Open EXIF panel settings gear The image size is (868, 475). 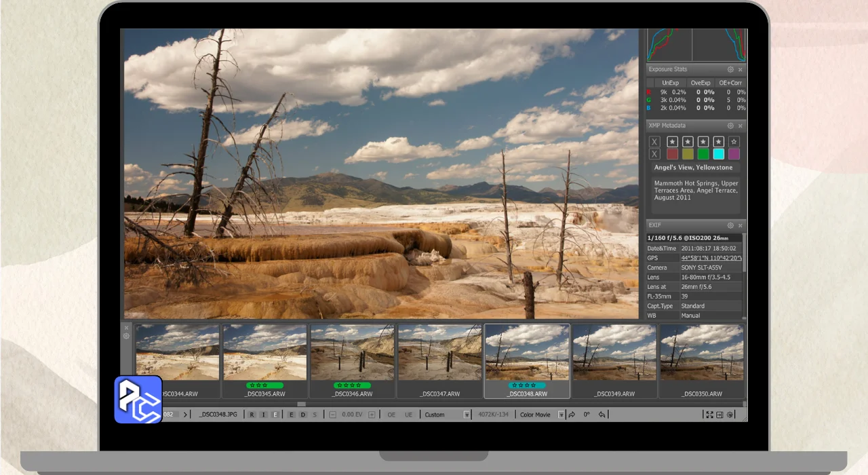click(730, 225)
